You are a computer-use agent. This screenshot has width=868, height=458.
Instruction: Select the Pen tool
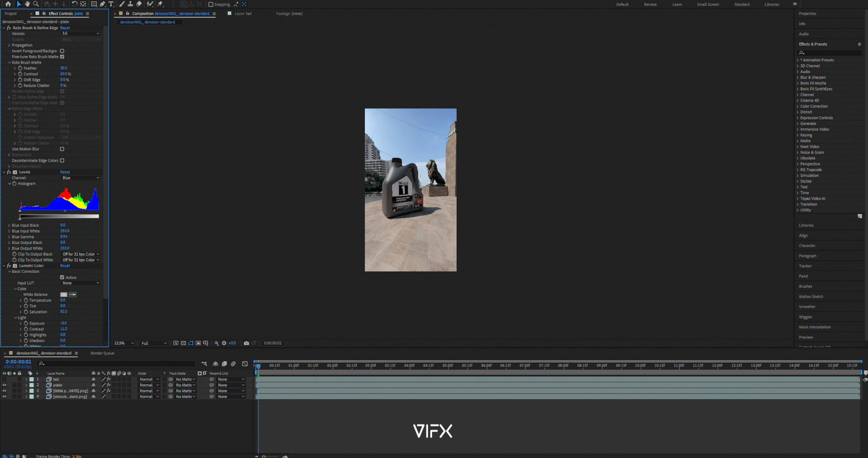pyautogui.click(x=103, y=4)
